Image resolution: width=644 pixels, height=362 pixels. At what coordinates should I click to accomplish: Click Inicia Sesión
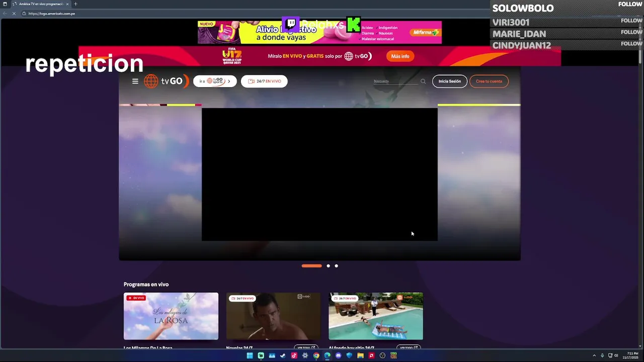pyautogui.click(x=449, y=81)
